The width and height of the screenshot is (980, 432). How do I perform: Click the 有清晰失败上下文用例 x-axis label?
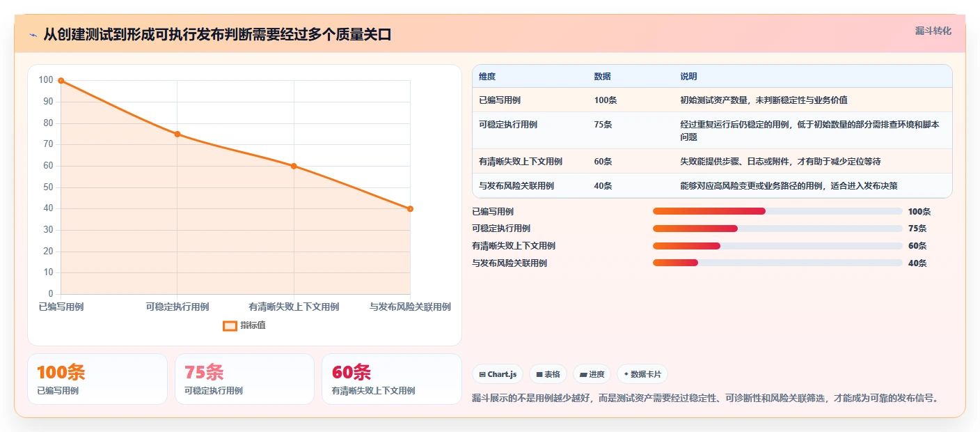(294, 307)
